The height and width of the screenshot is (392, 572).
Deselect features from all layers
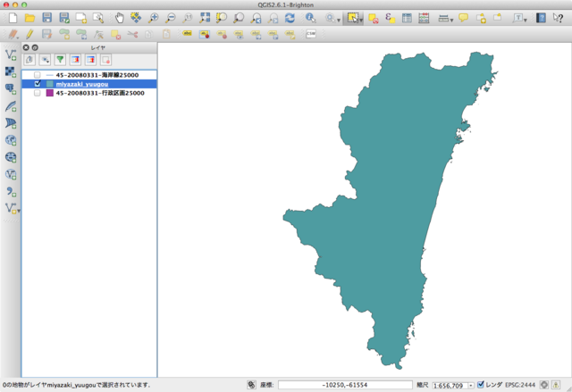click(x=373, y=18)
